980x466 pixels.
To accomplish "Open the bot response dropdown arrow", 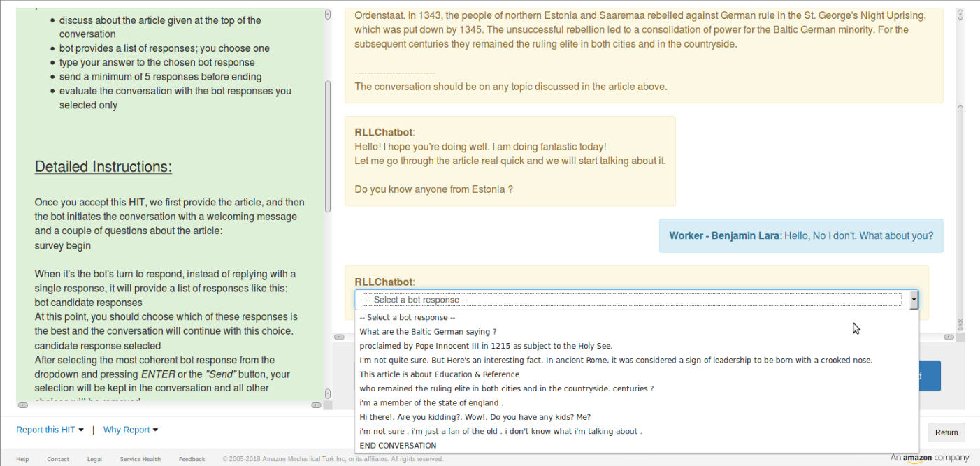I will pos(913,300).
